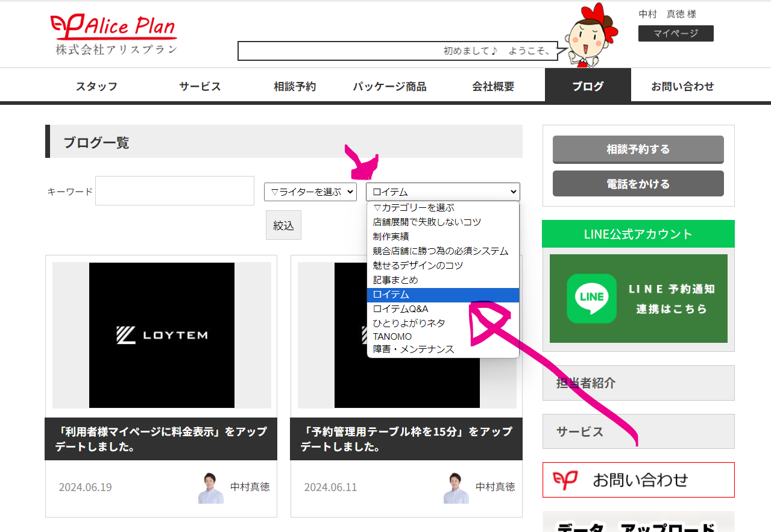The height and width of the screenshot is (532, 771).
Task: Collapse the category dropdown showing ロイテム
Action: click(x=443, y=192)
